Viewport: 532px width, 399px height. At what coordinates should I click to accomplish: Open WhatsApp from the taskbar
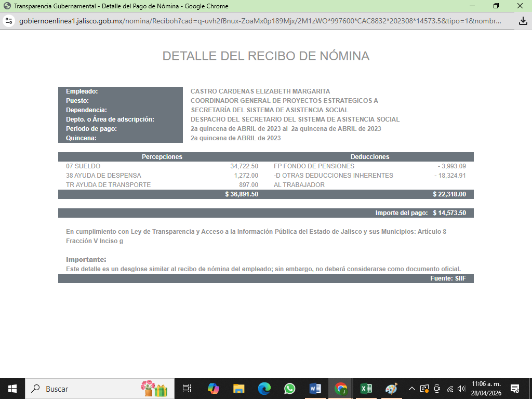[290, 389]
